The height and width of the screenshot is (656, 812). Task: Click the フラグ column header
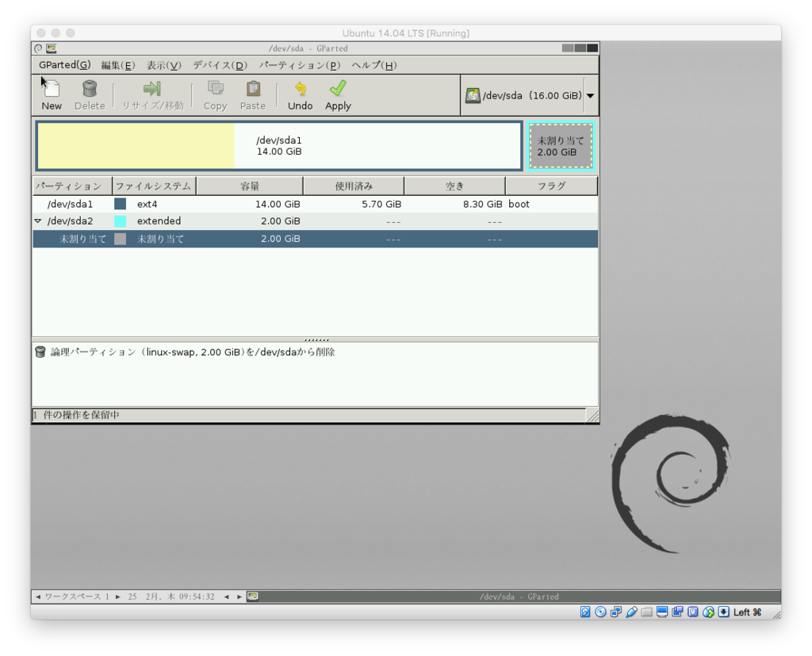click(552, 186)
